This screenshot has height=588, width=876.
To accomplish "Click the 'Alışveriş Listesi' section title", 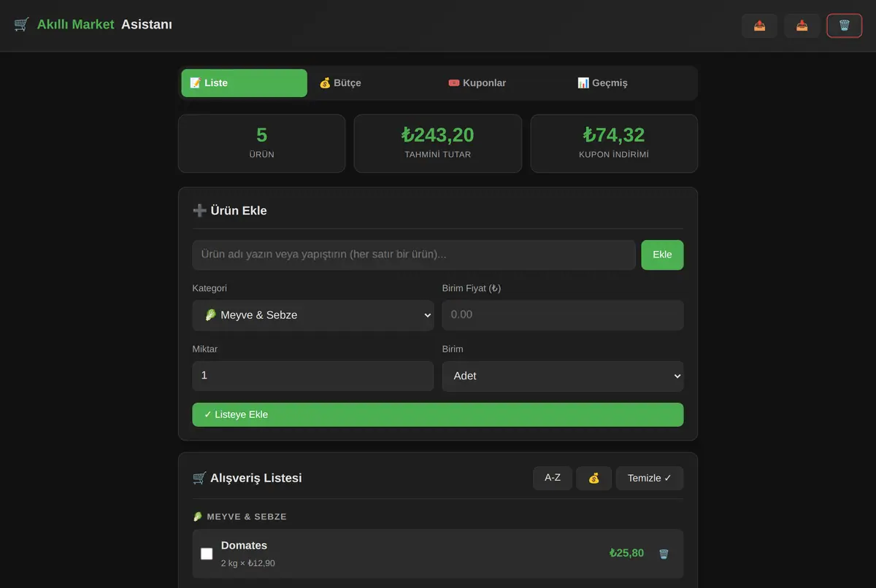I will (255, 479).
